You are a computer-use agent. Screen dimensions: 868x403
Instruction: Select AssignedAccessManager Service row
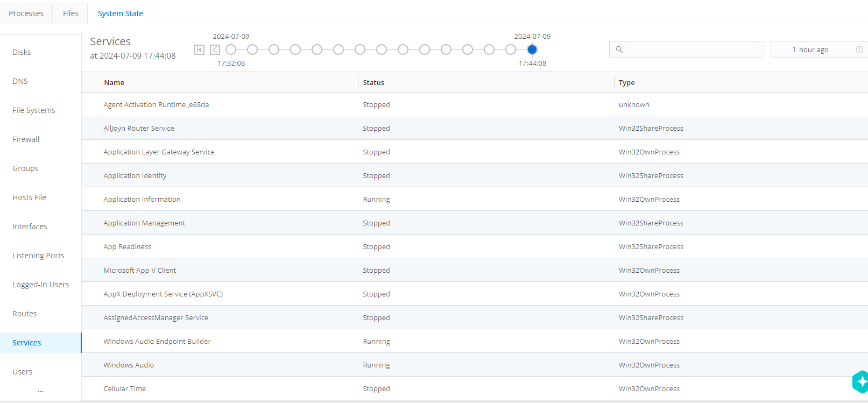(475, 317)
